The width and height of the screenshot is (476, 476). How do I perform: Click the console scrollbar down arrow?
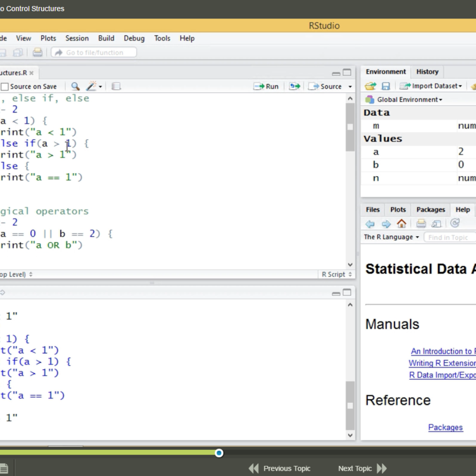(x=350, y=436)
